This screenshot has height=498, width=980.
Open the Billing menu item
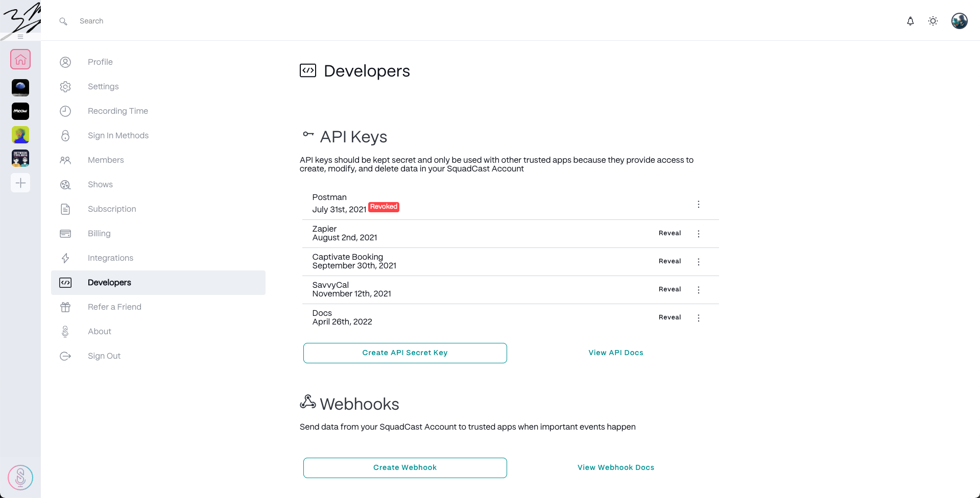[x=99, y=234]
